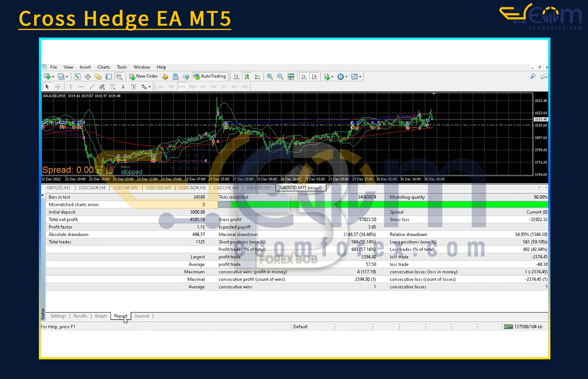The height and width of the screenshot is (379, 588).
Task: Select the crosshair tool
Action: [58, 86]
